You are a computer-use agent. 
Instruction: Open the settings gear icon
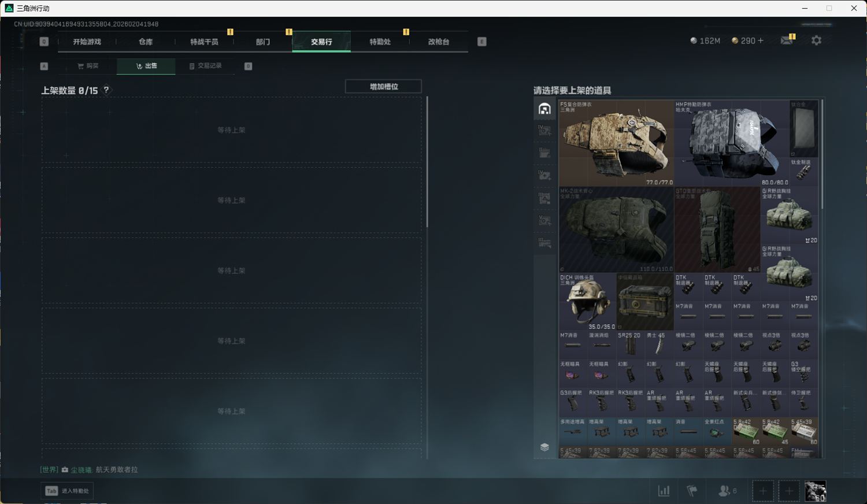816,40
